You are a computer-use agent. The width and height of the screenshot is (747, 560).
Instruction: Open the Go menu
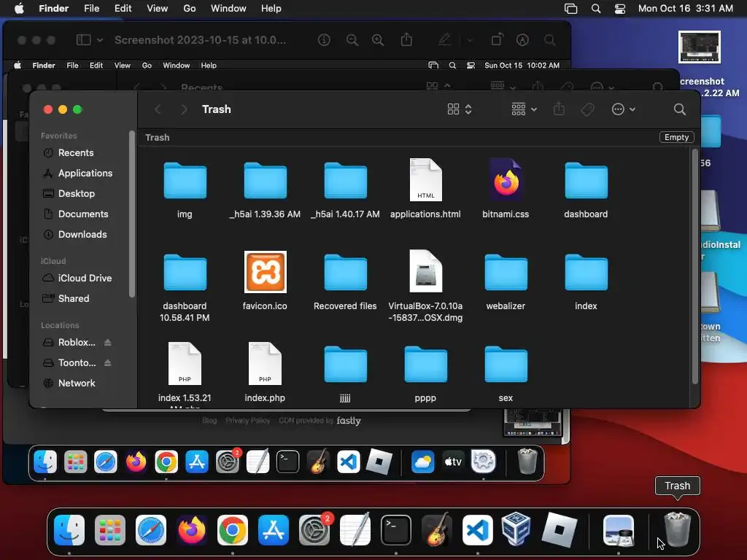pyautogui.click(x=190, y=9)
